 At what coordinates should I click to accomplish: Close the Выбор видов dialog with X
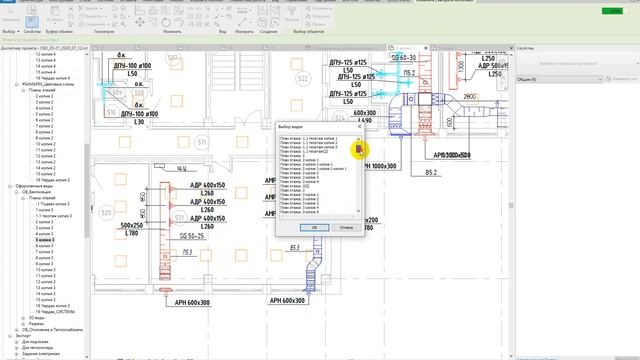click(x=359, y=127)
